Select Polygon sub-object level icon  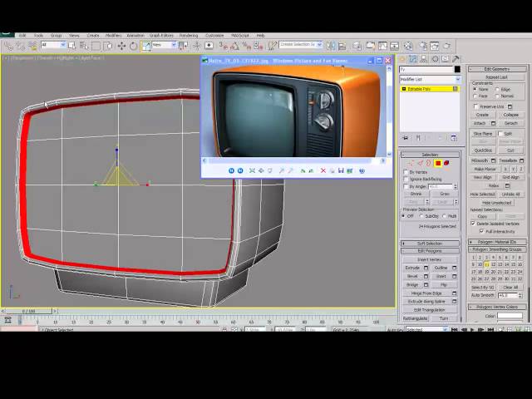(x=438, y=163)
